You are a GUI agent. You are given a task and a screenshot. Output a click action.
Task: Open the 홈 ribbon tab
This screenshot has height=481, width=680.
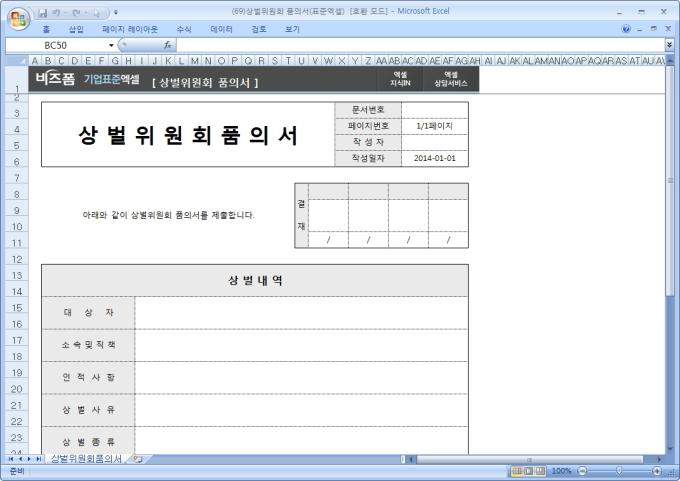46,29
